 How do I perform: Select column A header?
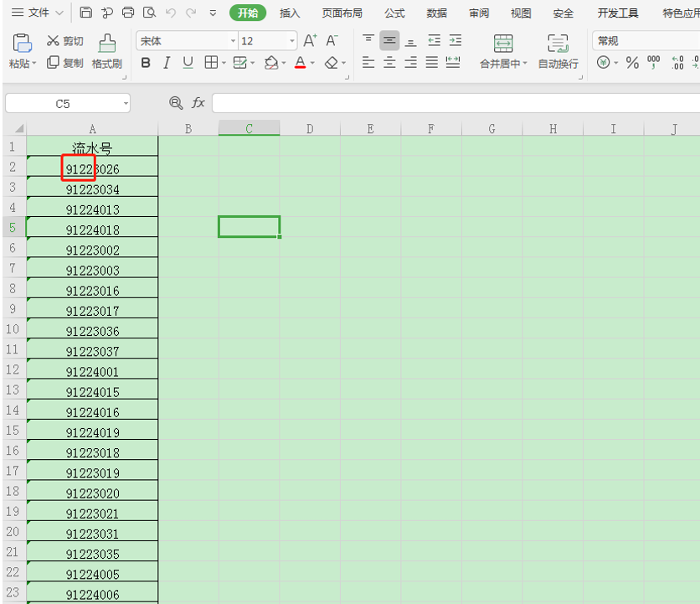[x=92, y=129]
